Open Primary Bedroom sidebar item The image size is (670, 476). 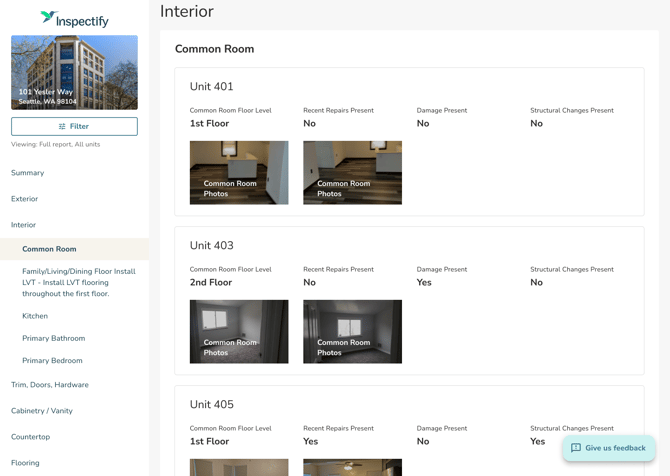point(52,360)
